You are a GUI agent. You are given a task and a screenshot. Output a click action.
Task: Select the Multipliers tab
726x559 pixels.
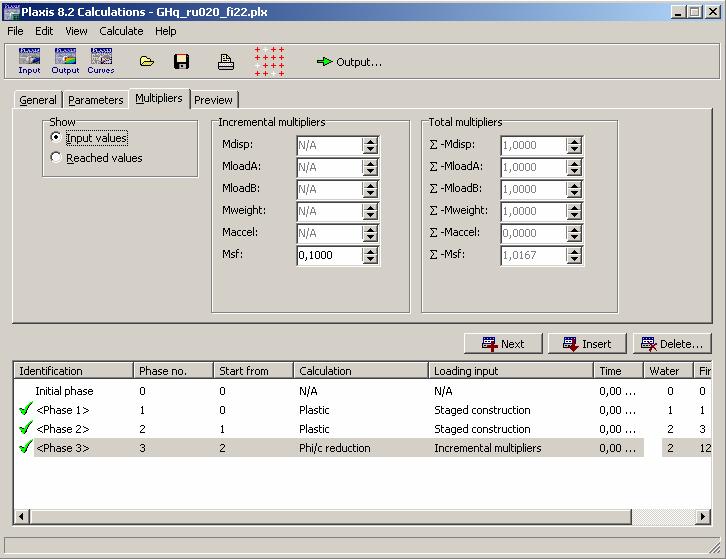(159, 98)
